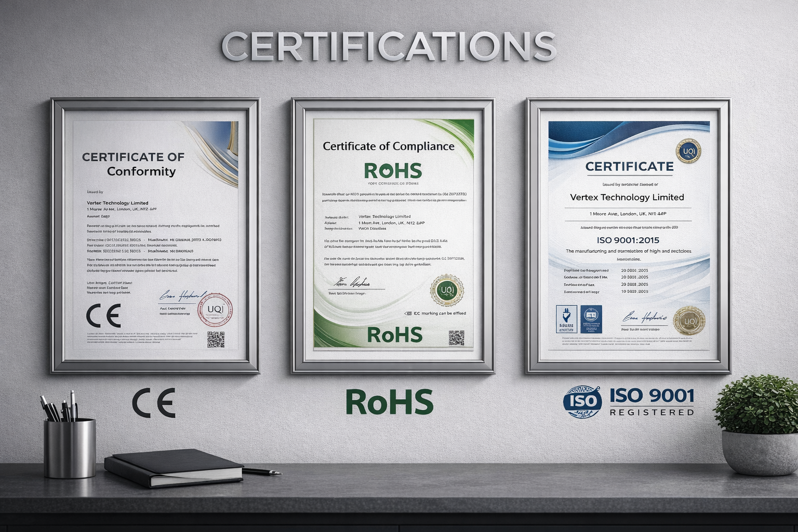Click 'Vertex Technology Limited' on the ISO certificate
This screenshot has height=532, width=798.
(x=627, y=197)
